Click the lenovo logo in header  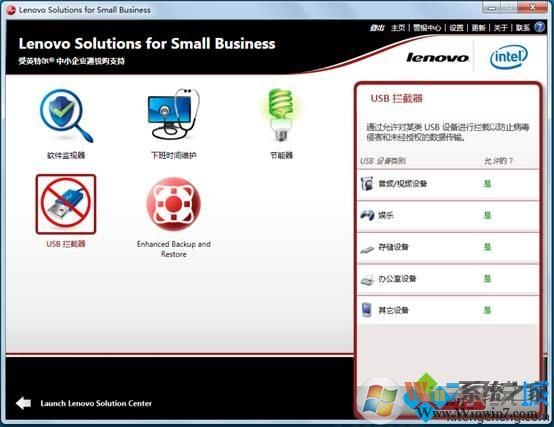[x=437, y=57]
